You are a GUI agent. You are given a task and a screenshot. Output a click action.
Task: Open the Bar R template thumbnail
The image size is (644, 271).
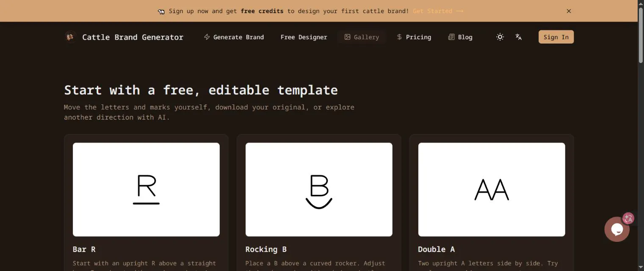tap(146, 189)
